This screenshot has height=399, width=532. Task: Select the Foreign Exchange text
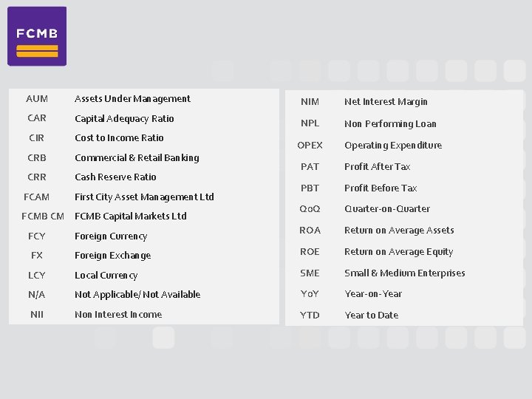pyautogui.click(x=112, y=256)
